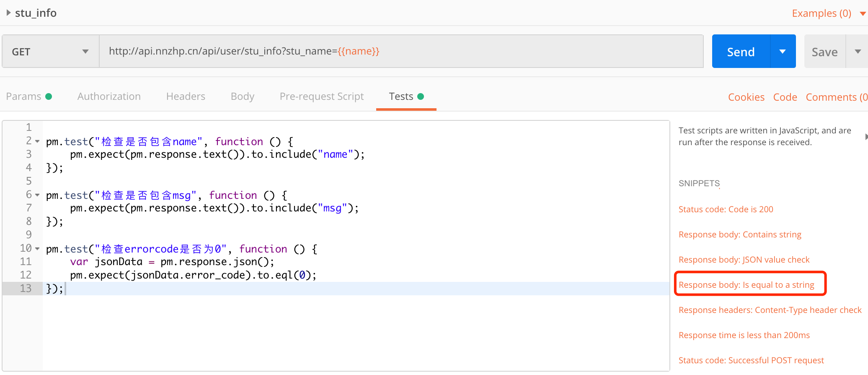Go to the Pre-request Script tab
Screen dimensions: 868x375
pos(322,96)
